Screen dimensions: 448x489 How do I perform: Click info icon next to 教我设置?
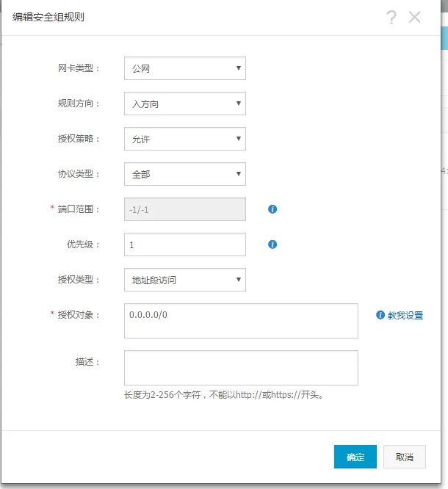coord(380,315)
